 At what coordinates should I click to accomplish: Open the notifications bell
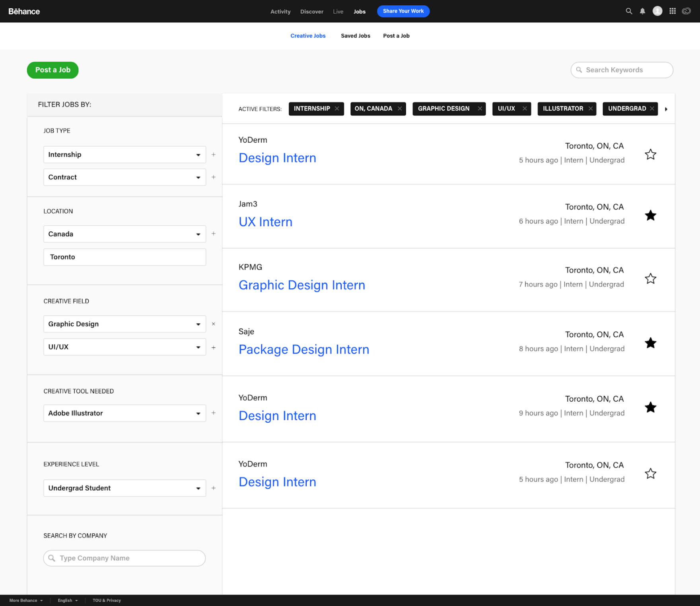(642, 11)
